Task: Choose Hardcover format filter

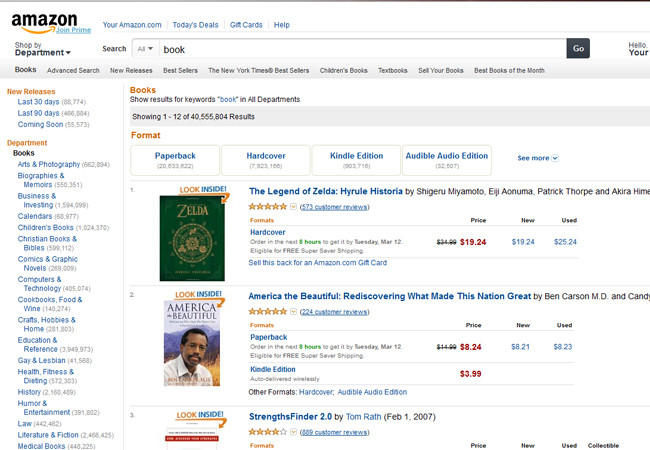Action: tap(266, 160)
